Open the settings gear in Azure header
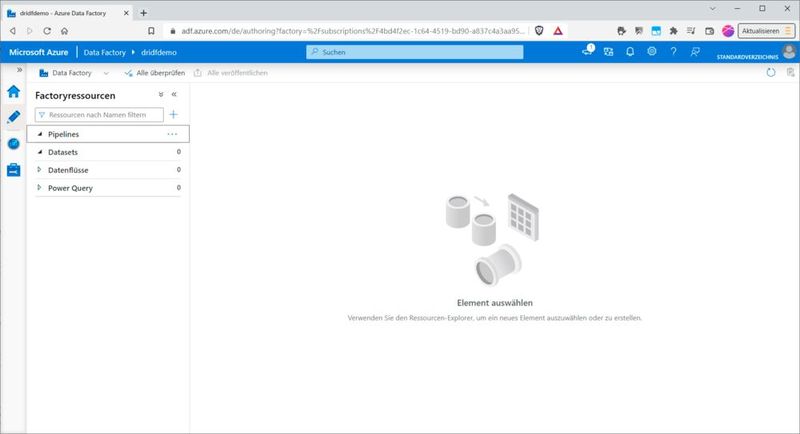The image size is (800, 434). (652, 52)
